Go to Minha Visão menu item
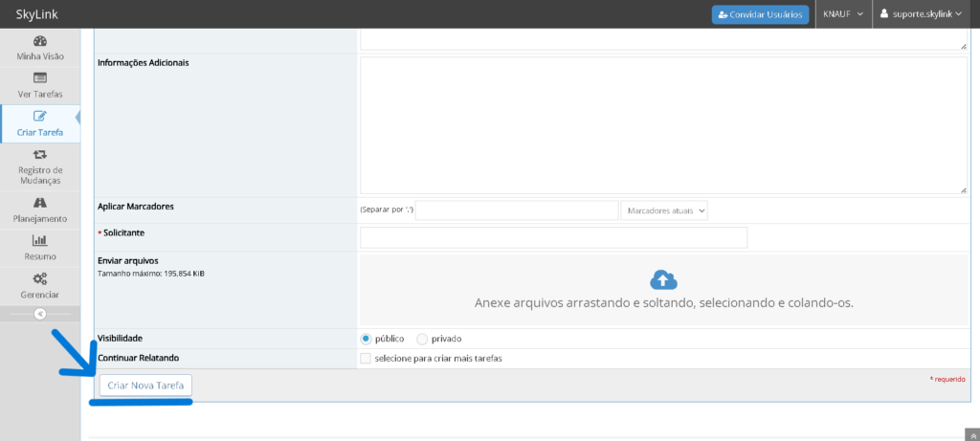 point(40,48)
